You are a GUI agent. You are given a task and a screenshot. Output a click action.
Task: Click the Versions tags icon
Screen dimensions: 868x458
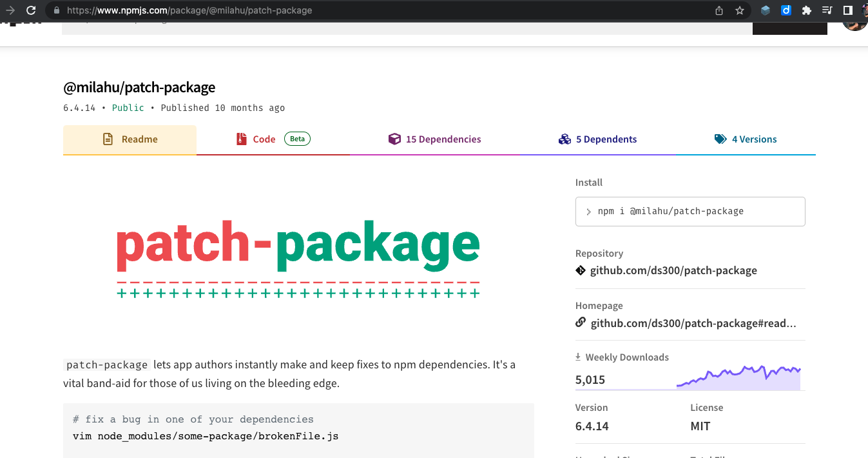pyautogui.click(x=720, y=139)
